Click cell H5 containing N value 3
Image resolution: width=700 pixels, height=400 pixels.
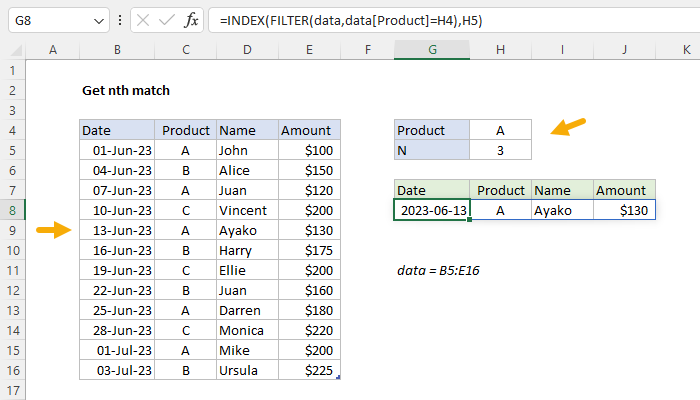[x=501, y=151]
